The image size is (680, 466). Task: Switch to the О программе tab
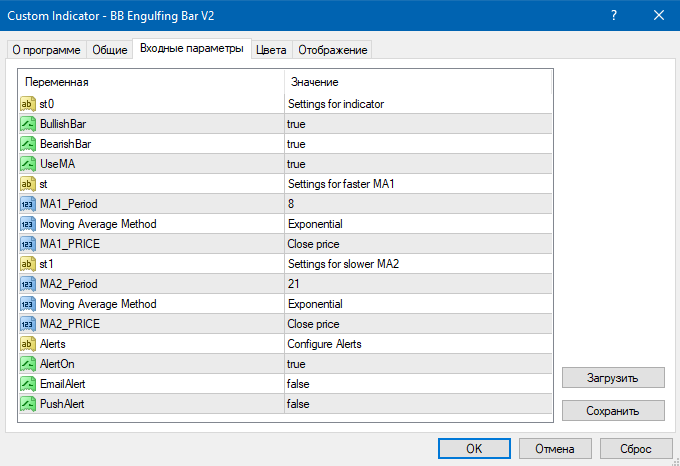pos(46,50)
